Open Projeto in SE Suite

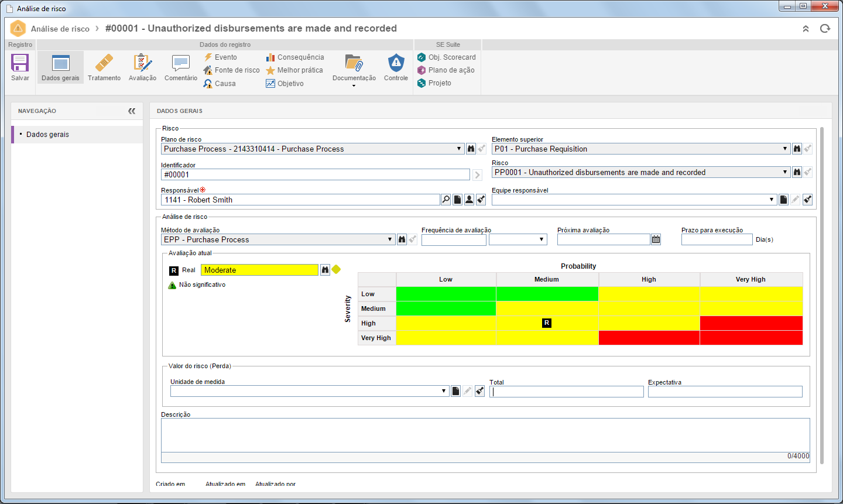(434, 83)
